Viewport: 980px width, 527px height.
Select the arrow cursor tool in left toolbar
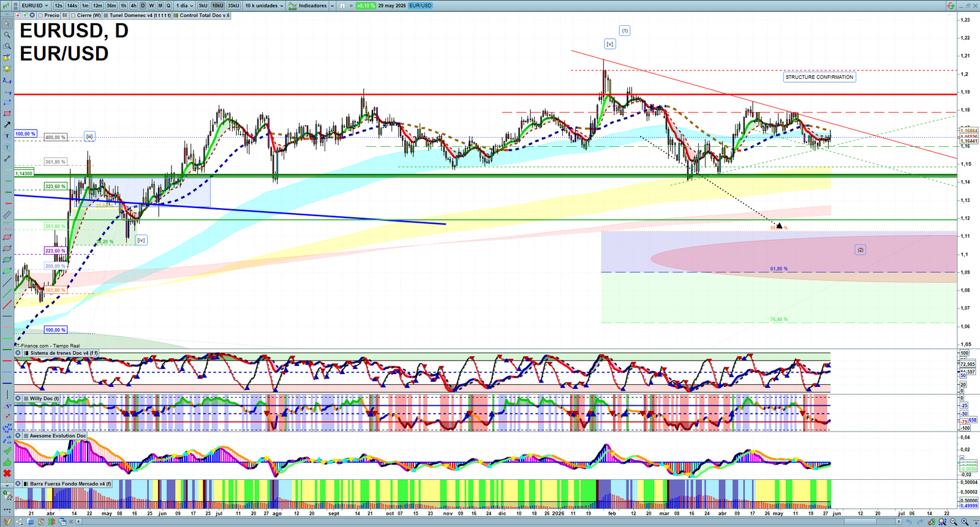pos(7,23)
